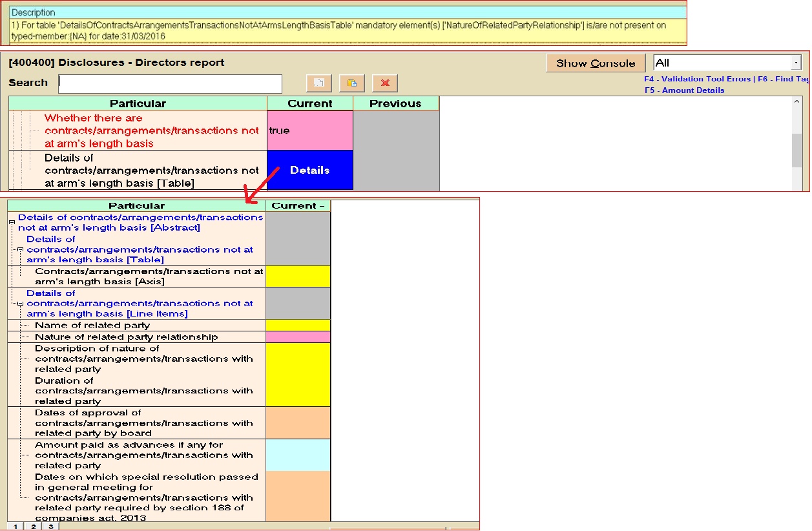This screenshot has width=812, height=531.
Task: Click inside the Search input field
Action: 171,84
